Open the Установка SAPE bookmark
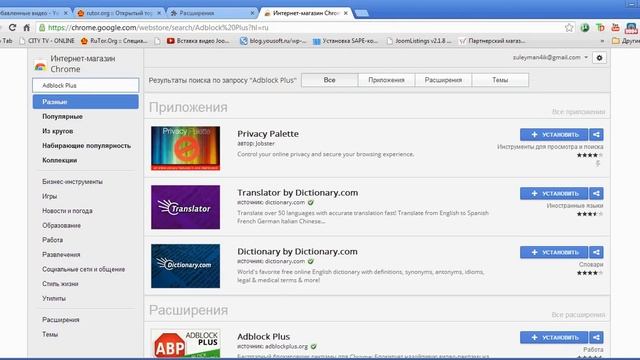The width and height of the screenshot is (640, 360). pos(345,41)
